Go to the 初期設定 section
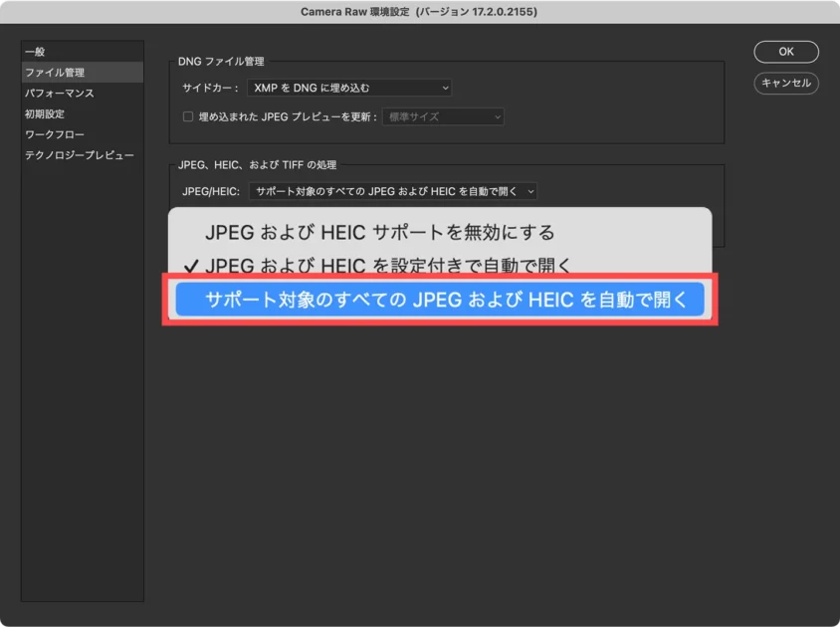Image resolution: width=840 pixels, height=627 pixels. 45,114
